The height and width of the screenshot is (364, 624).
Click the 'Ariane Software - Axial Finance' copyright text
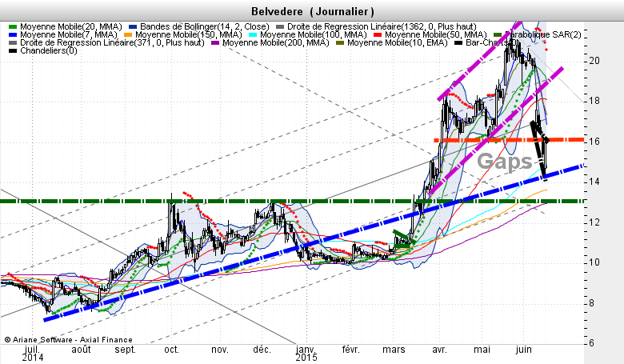click(68, 340)
